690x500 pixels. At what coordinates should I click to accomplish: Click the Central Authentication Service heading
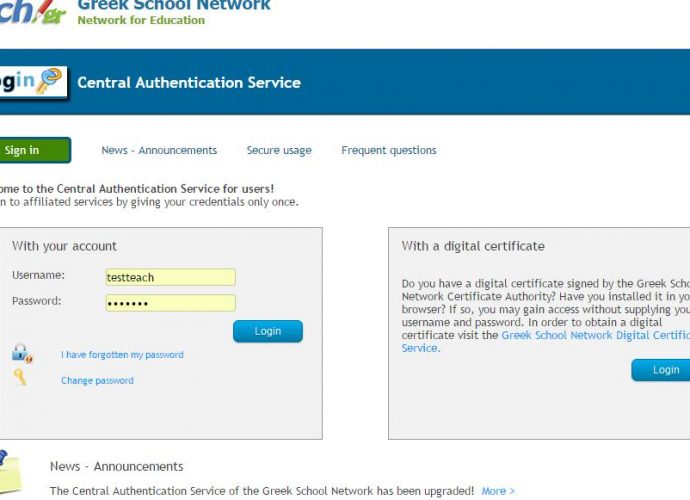(x=189, y=83)
